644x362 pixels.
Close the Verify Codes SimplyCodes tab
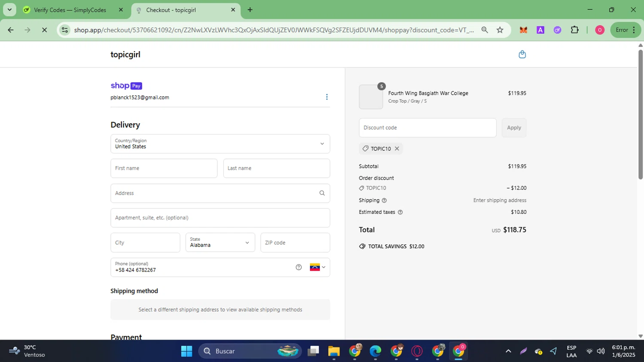click(121, 10)
